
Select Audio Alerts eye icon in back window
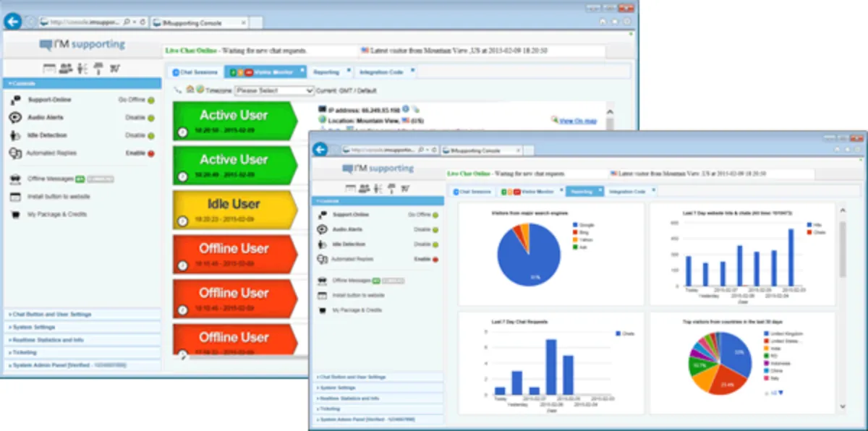pos(15,117)
